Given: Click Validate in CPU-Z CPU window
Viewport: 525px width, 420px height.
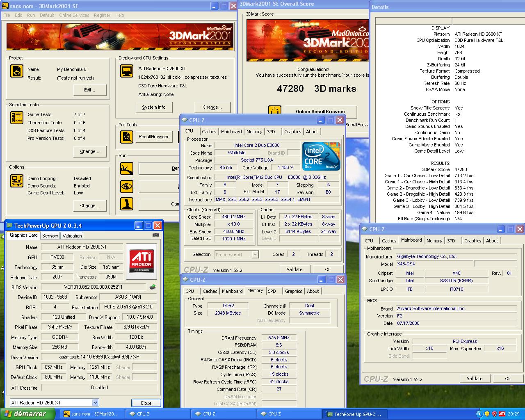Looking at the screenshot, I should click(294, 269).
